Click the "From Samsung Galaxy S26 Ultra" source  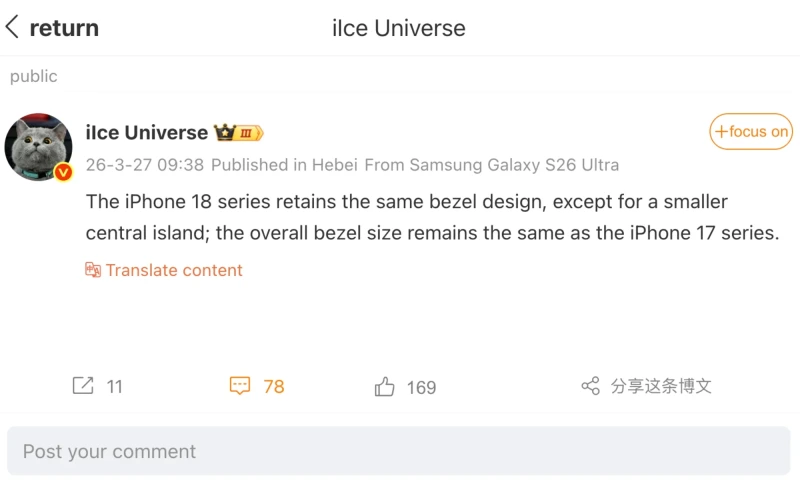click(x=491, y=165)
